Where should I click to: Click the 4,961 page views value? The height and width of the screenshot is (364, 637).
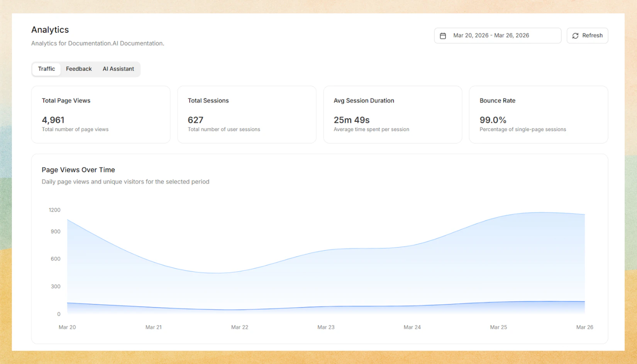point(53,120)
